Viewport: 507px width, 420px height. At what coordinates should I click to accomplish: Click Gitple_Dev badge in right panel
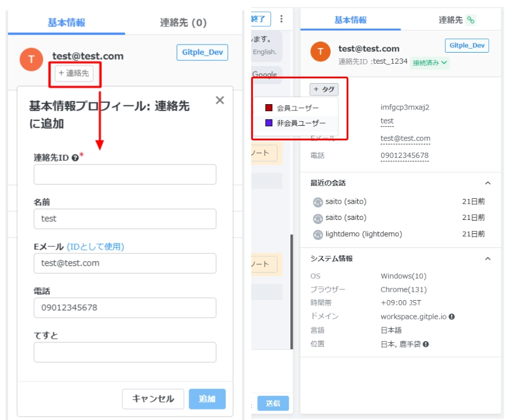point(467,46)
